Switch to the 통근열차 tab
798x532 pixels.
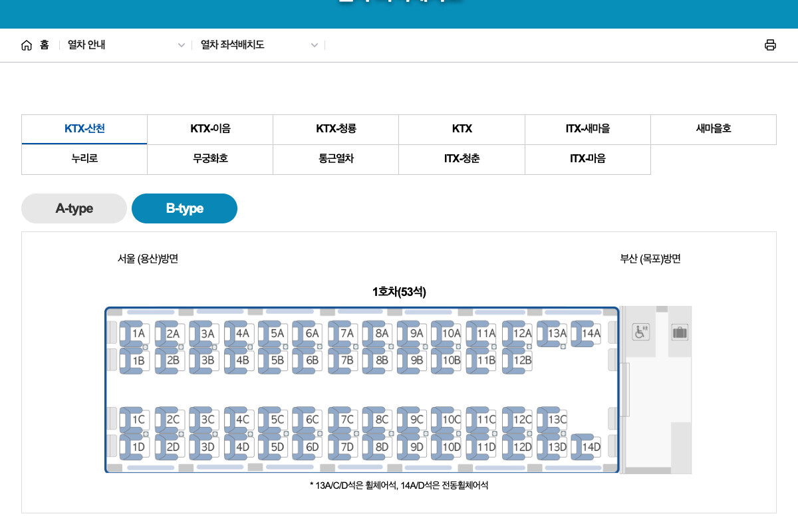coord(336,160)
